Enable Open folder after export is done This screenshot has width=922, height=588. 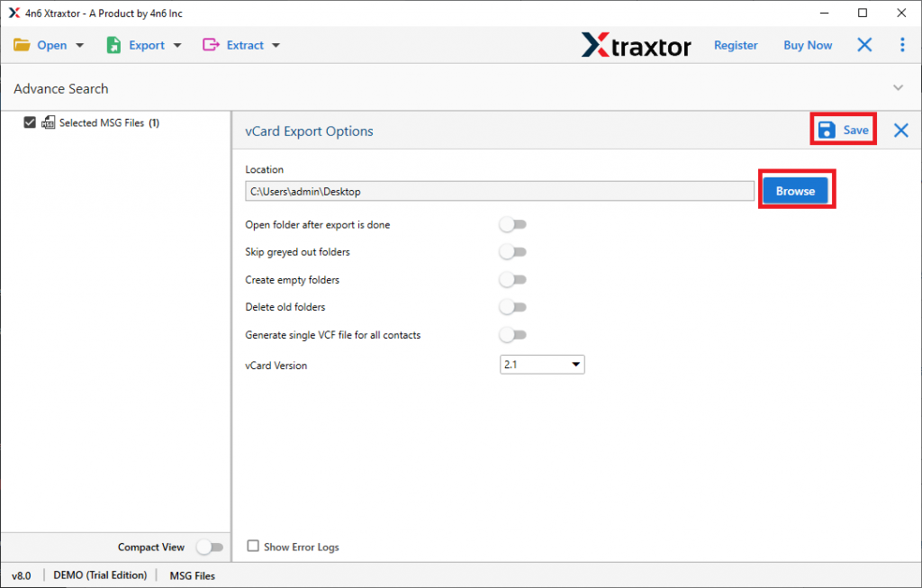[512, 224]
